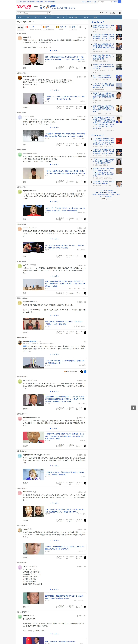138x644 pixels.
Task: Click the magnifier icon in the keyword search box
Action: [49, 13]
